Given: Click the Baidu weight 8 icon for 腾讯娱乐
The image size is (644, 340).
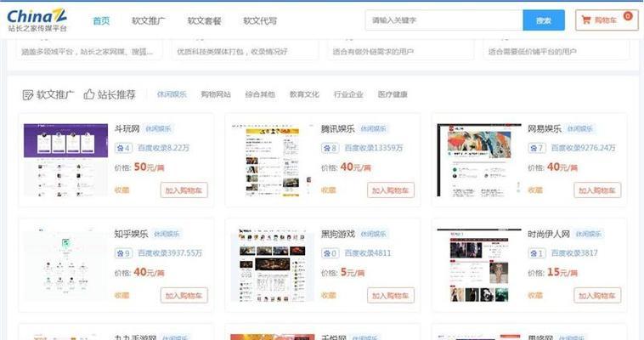Looking at the screenshot, I should [330, 148].
